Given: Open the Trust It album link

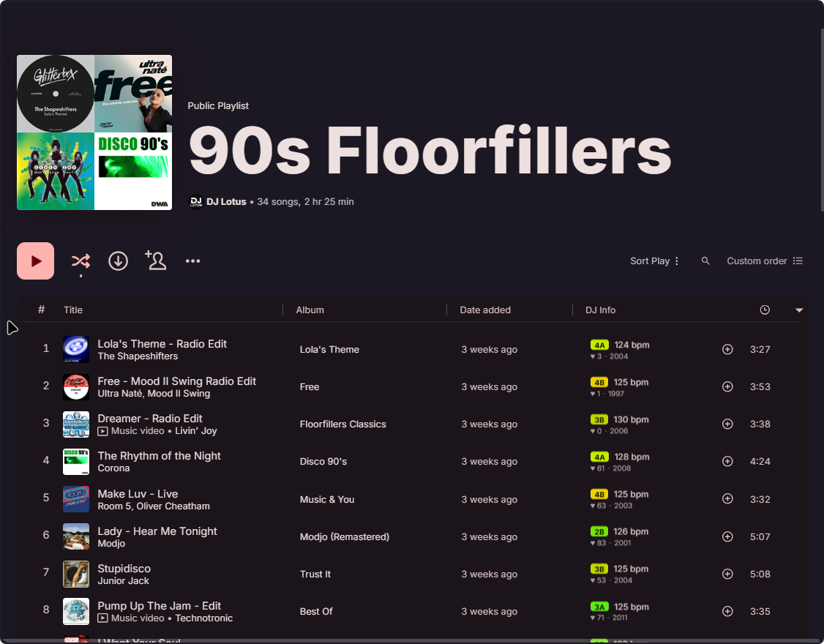Looking at the screenshot, I should coord(315,574).
